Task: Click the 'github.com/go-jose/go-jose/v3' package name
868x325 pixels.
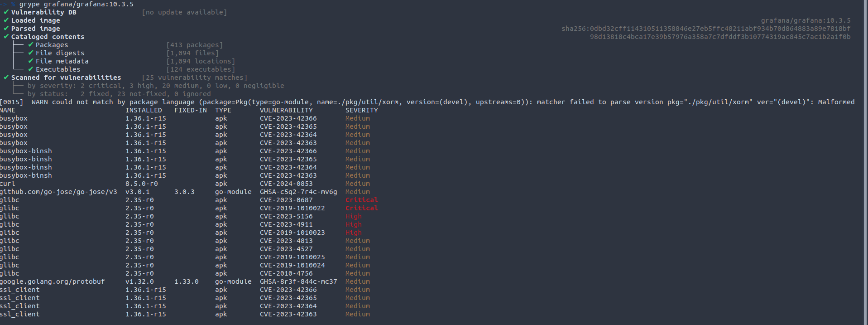Action: (x=58, y=192)
